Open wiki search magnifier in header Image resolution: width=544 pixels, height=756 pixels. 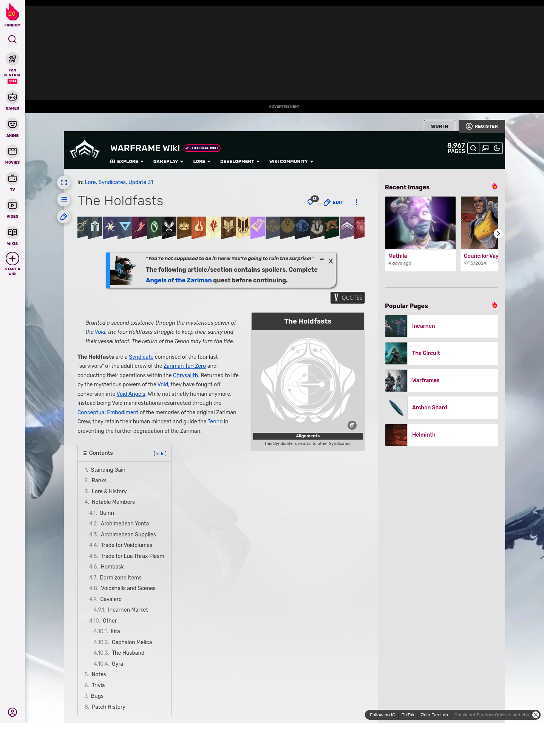point(473,148)
